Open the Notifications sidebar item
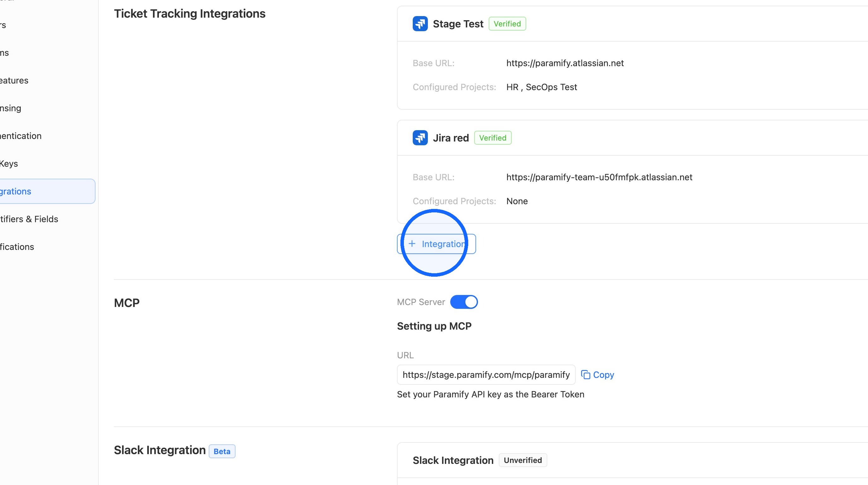This screenshot has width=868, height=485. coord(17,247)
